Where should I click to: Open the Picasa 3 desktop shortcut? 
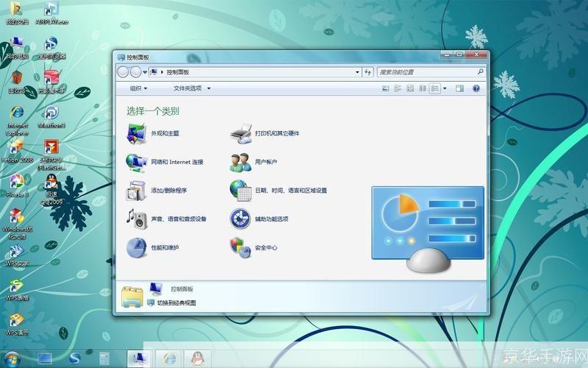(x=17, y=185)
